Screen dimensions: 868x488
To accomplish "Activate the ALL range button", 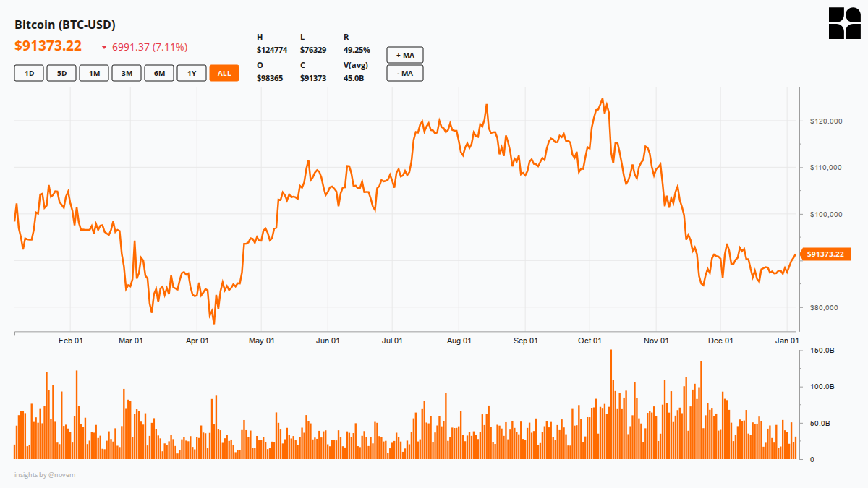I will (x=224, y=73).
